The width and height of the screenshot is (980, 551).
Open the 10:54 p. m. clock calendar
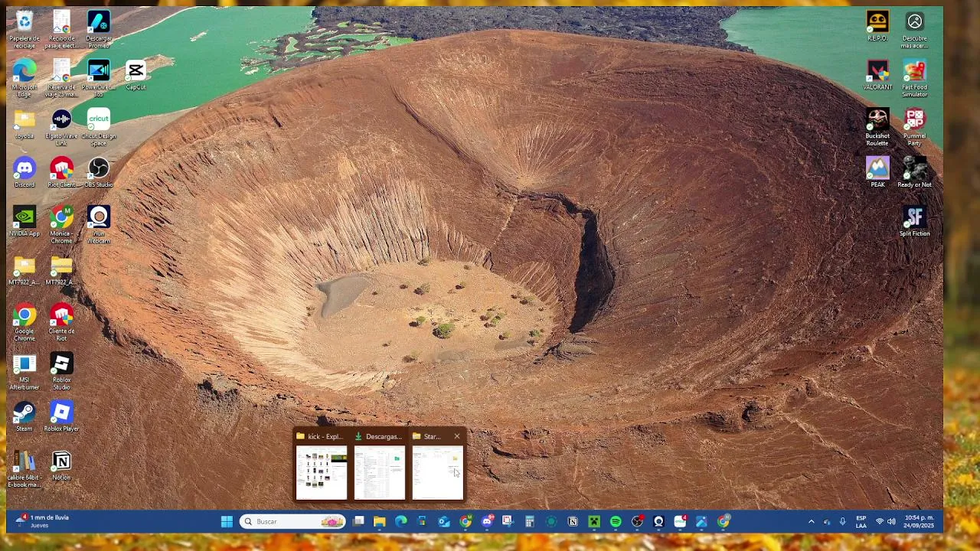[x=919, y=522]
